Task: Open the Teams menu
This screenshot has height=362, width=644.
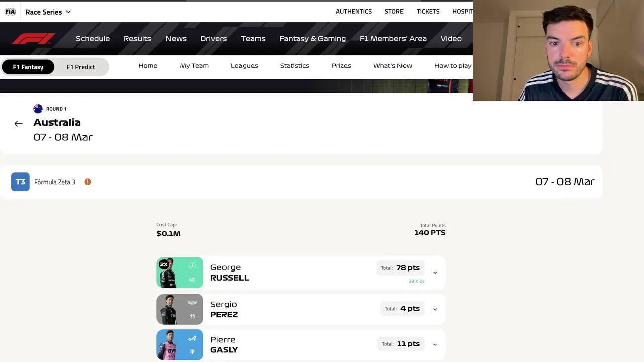Action: coord(253,39)
